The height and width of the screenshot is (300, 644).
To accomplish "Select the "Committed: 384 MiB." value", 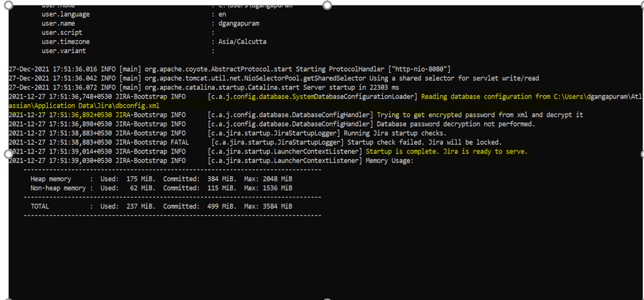I will coord(200,179).
